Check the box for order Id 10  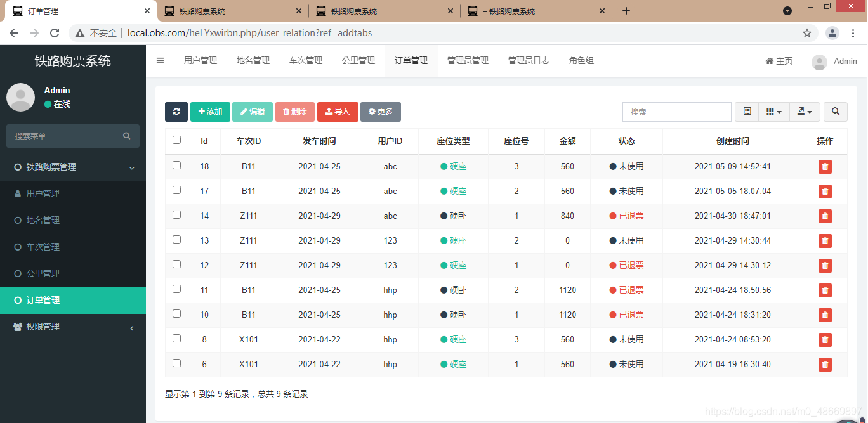click(x=176, y=313)
